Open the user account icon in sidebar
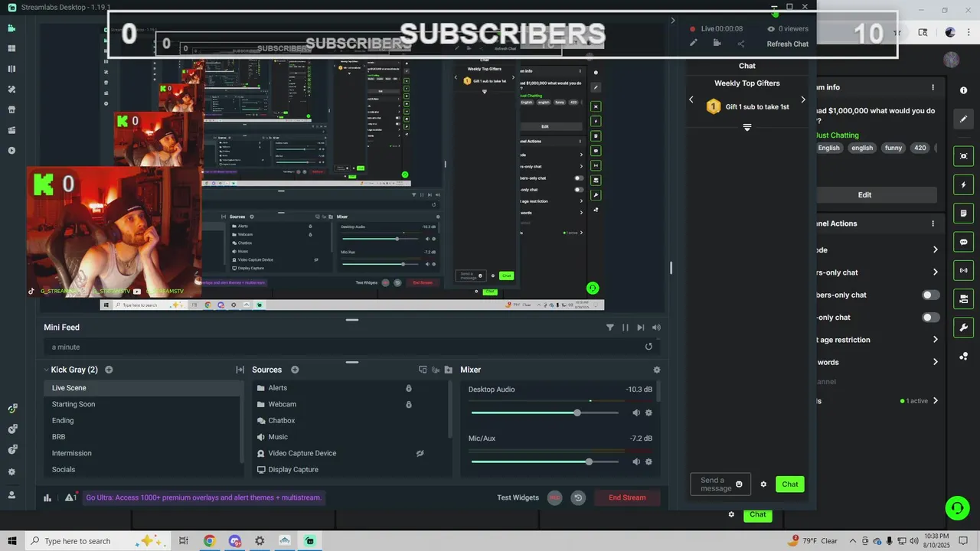This screenshot has width=980, height=551. point(11,495)
